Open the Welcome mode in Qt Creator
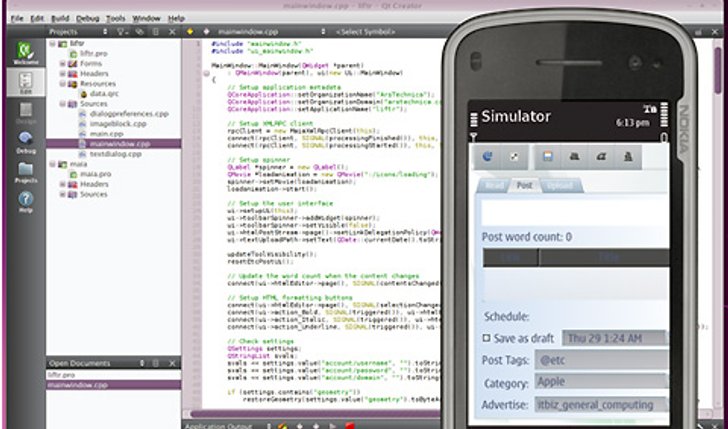The image size is (728, 429). [26, 52]
